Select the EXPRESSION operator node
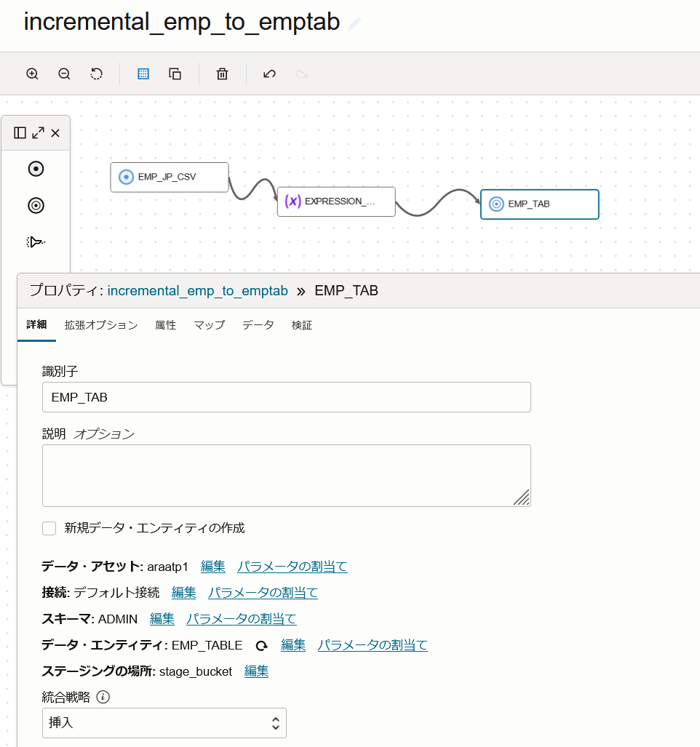 tap(336, 201)
